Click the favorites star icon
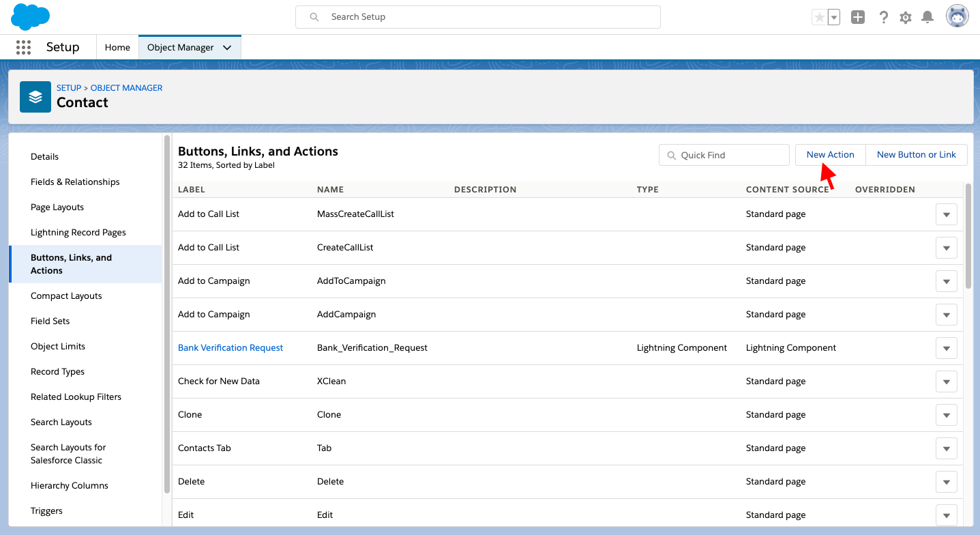The width and height of the screenshot is (980, 535). tap(819, 18)
